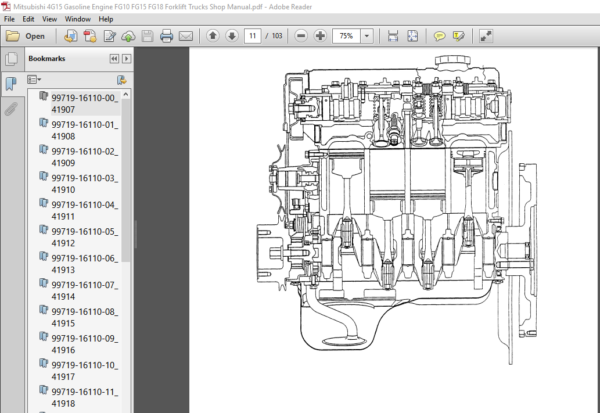Collapse the Bookmarks navigation pane
The image size is (600, 413).
(x=114, y=59)
